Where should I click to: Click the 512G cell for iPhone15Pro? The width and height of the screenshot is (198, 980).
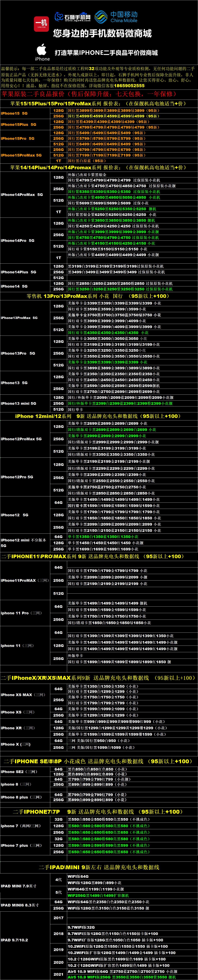(x=59, y=144)
